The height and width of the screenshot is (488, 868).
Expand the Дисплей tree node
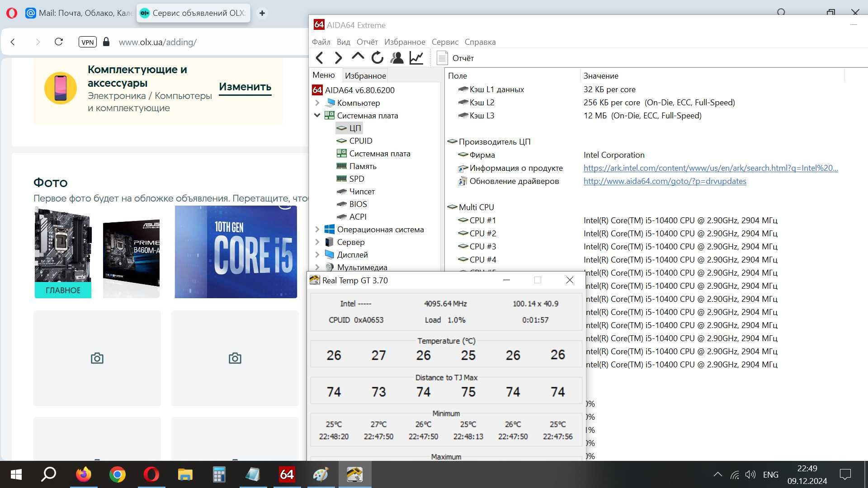(x=317, y=254)
